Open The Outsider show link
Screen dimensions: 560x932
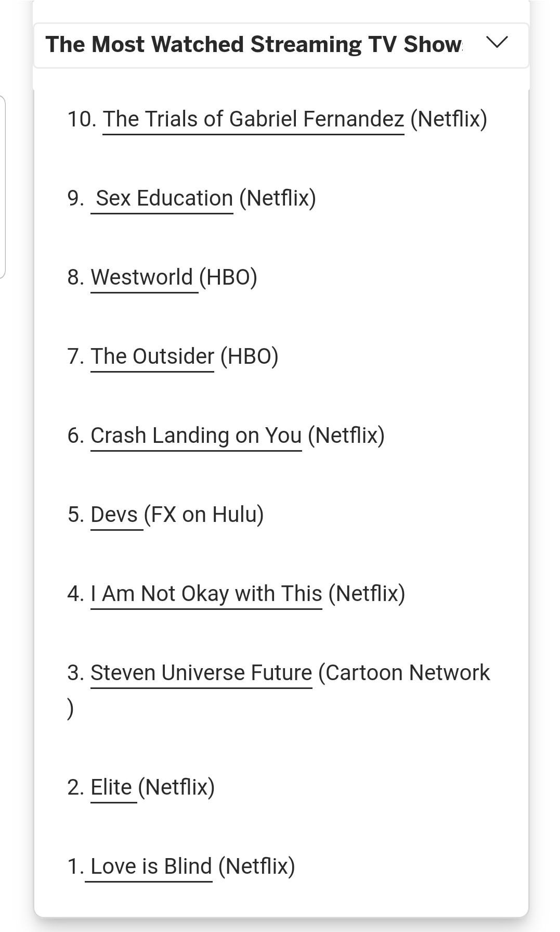[x=152, y=356]
